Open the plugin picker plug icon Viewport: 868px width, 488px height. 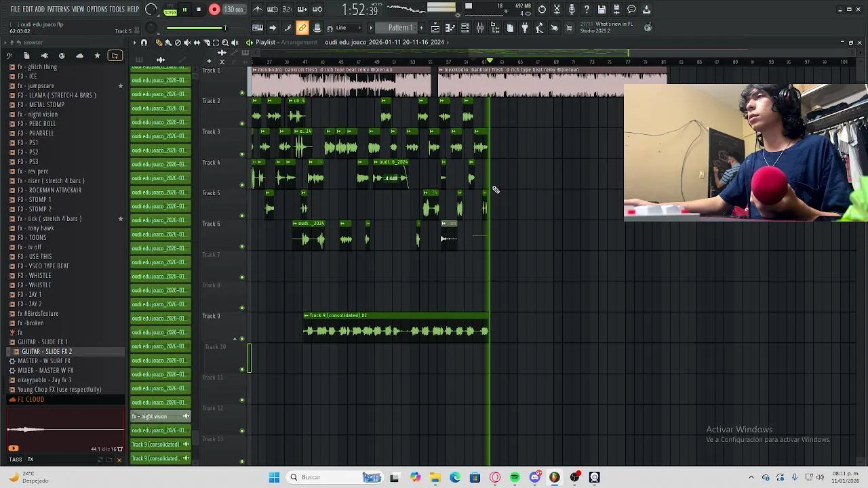click(525, 28)
